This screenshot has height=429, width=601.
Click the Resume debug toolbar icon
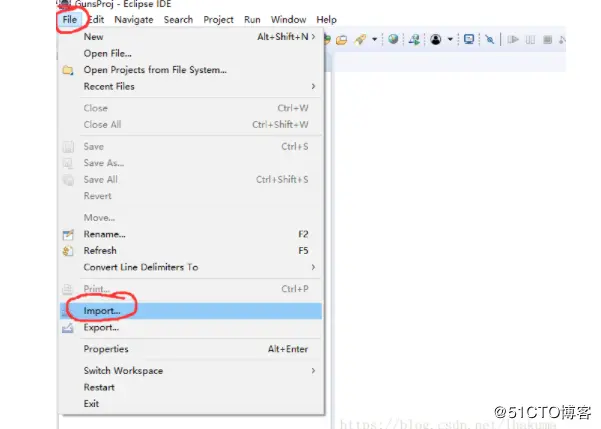point(513,39)
